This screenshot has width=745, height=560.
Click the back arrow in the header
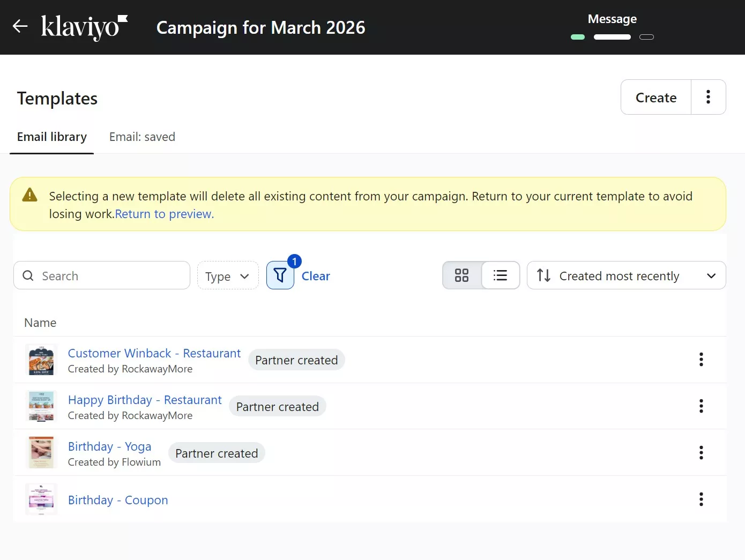(x=20, y=26)
